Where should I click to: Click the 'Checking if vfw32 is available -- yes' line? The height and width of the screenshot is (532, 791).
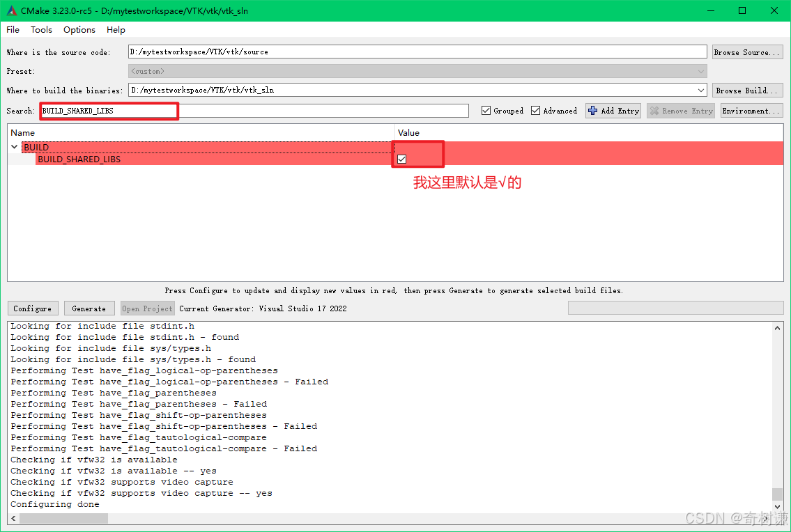pos(114,471)
